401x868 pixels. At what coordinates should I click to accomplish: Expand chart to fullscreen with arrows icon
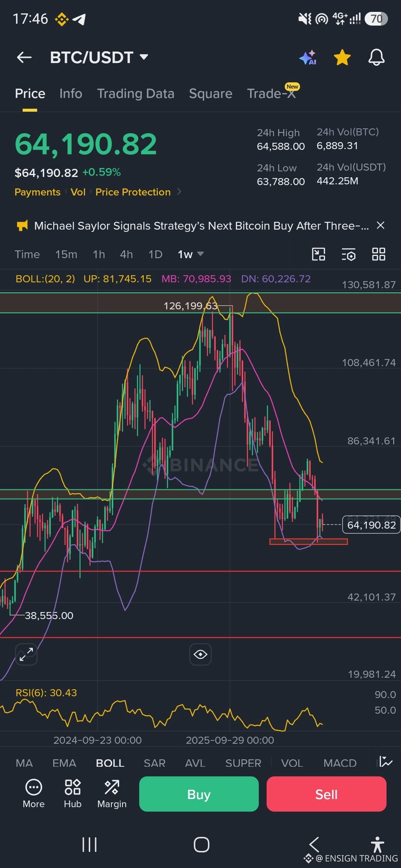pos(26,654)
